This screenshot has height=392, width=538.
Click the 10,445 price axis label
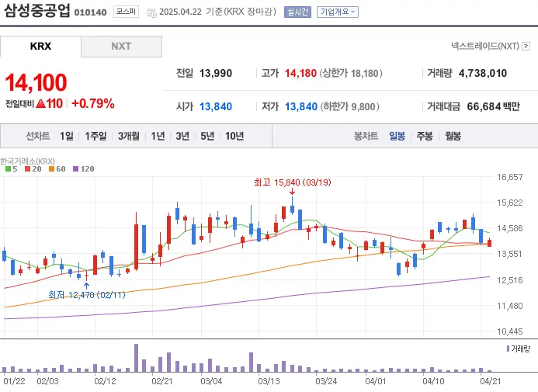click(510, 331)
